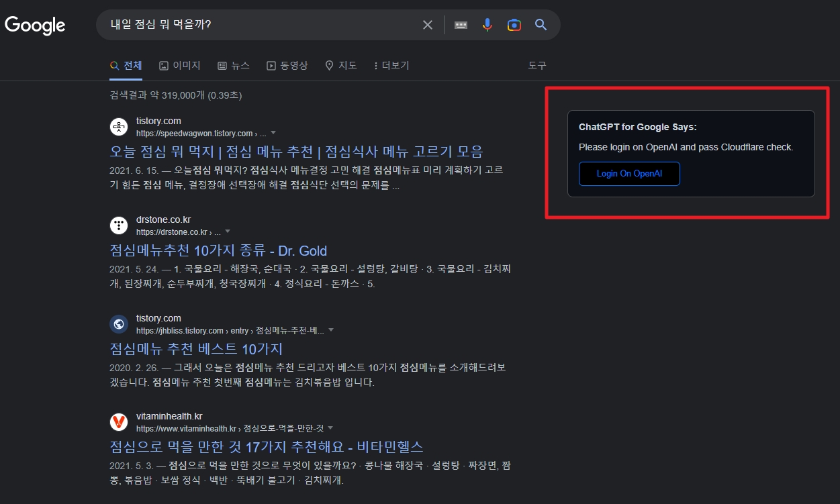
Task: Open the on-screen keyboard input tool
Action: pyautogui.click(x=461, y=25)
